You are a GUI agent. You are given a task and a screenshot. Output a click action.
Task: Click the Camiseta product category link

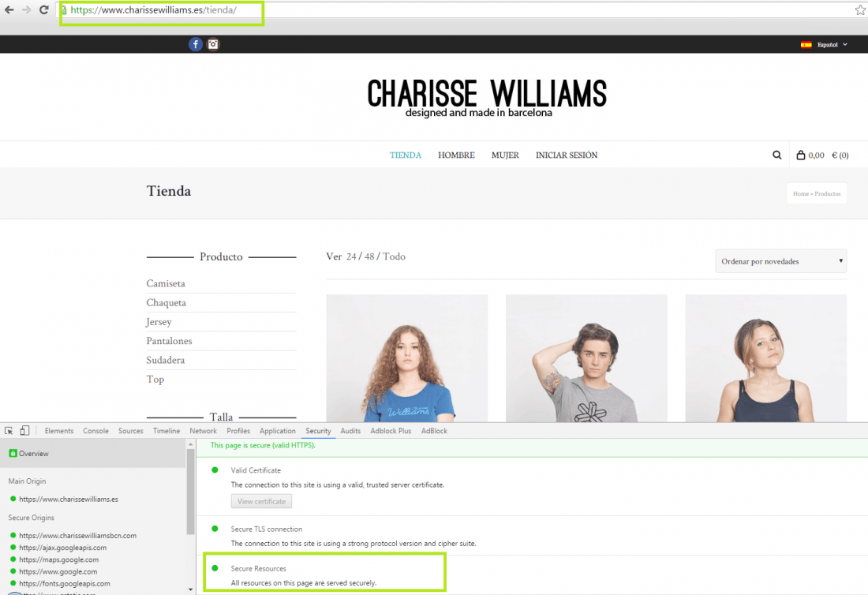[166, 283]
